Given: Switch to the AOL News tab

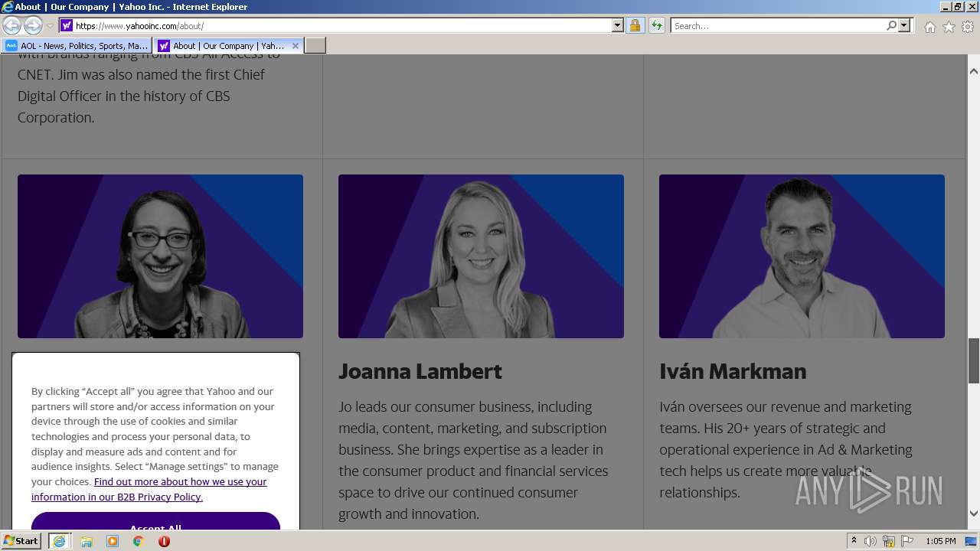Looking at the screenshot, I should point(77,46).
